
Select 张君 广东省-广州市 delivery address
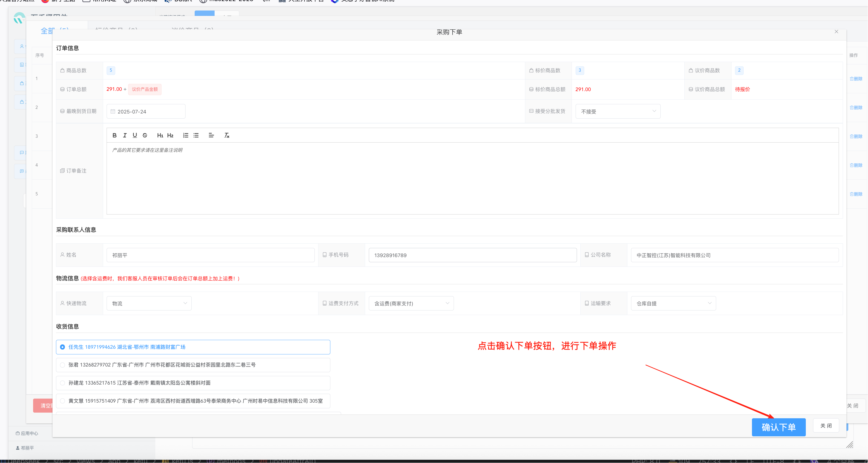62,365
